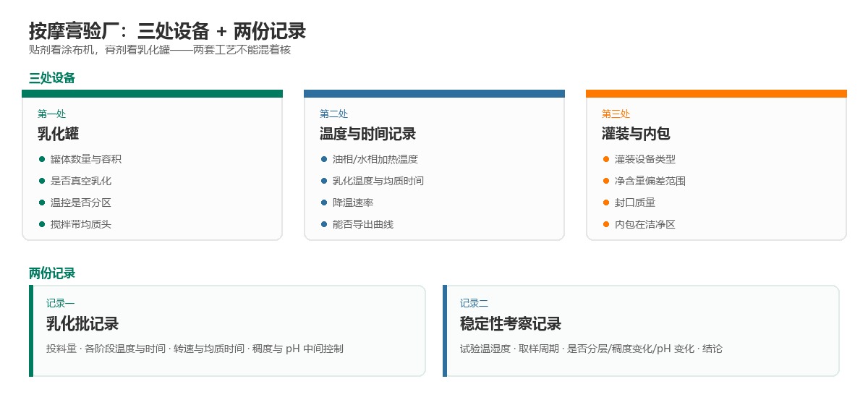Image resolution: width=868 pixels, height=405 pixels.
Task: Click the bullet item 温控是否分区
Action: tap(81, 202)
